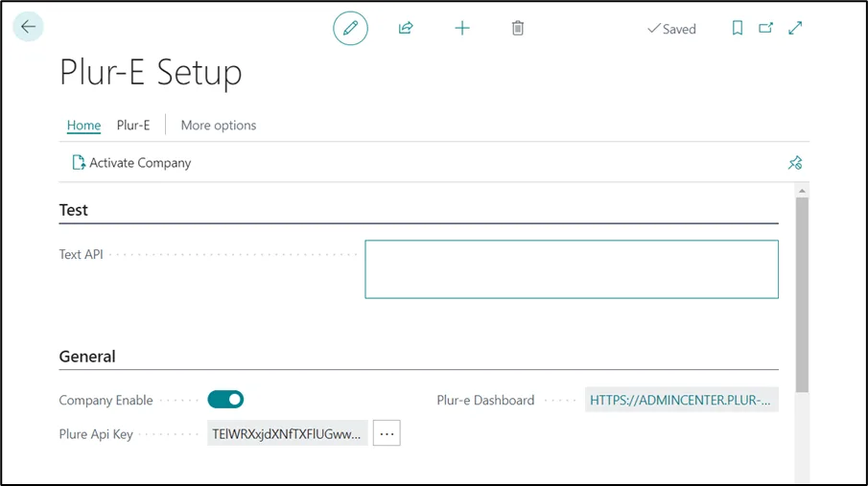
Task: Click the Plur-e Dashboard label
Action: click(x=485, y=400)
